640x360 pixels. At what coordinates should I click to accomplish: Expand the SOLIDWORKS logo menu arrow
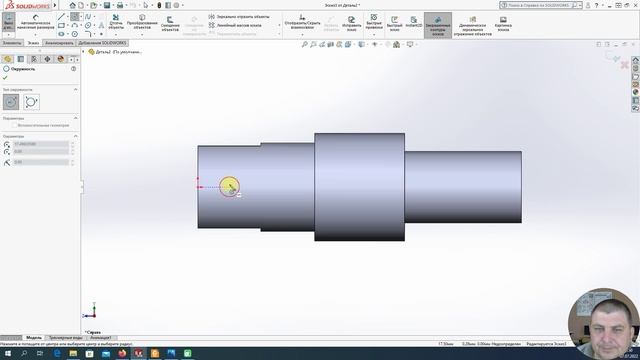coord(55,5)
